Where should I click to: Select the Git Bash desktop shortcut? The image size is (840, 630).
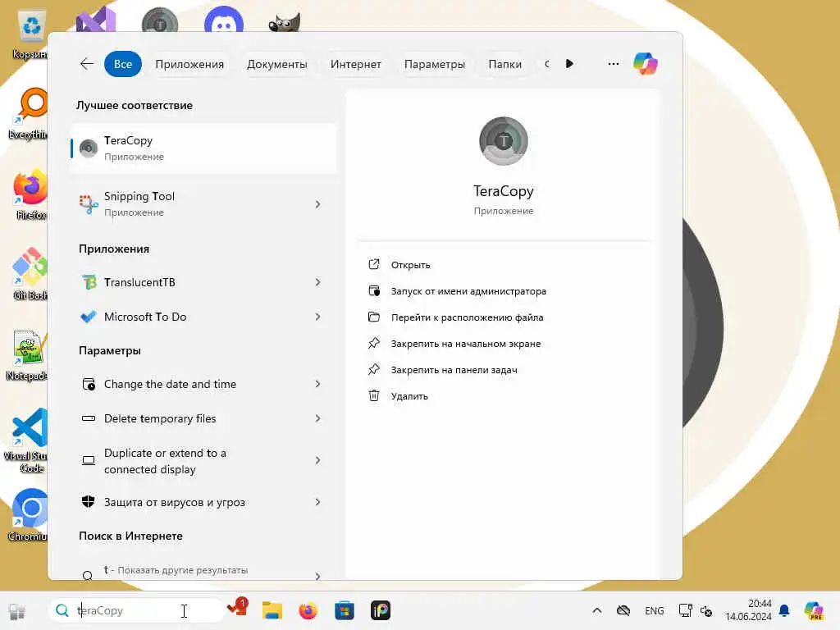tap(30, 274)
